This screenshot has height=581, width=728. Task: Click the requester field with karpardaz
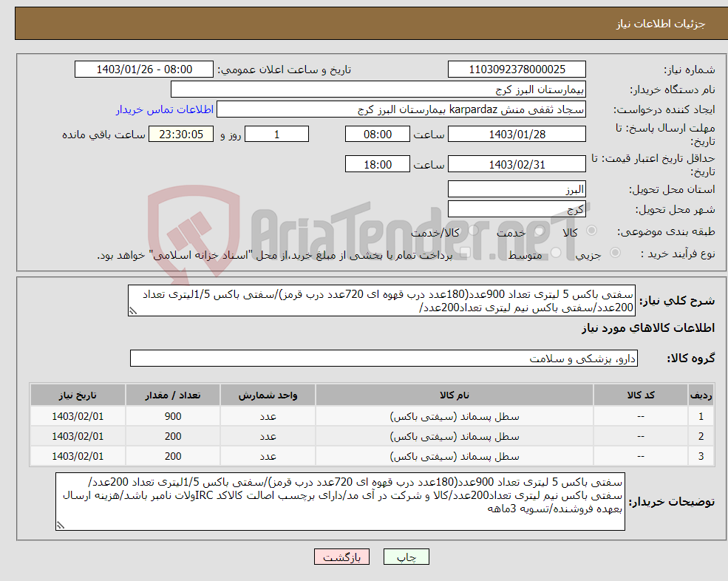coord(401,109)
